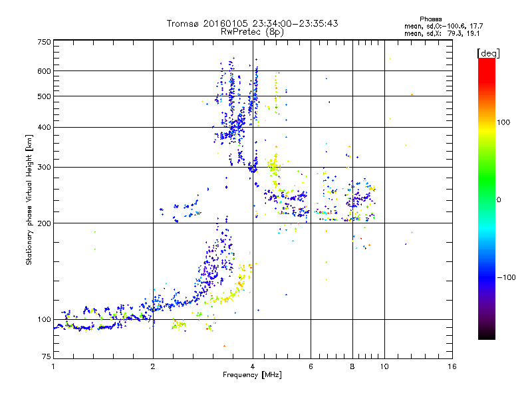The height and width of the screenshot is (399, 532).
Task: Click the '2' x-axis tick label
Action: coord(153,366)
